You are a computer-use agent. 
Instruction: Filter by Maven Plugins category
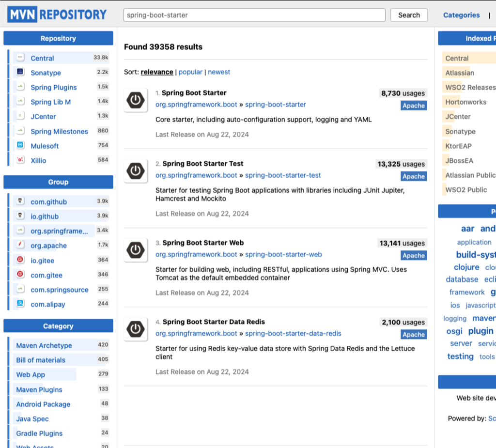click(39, 390)
